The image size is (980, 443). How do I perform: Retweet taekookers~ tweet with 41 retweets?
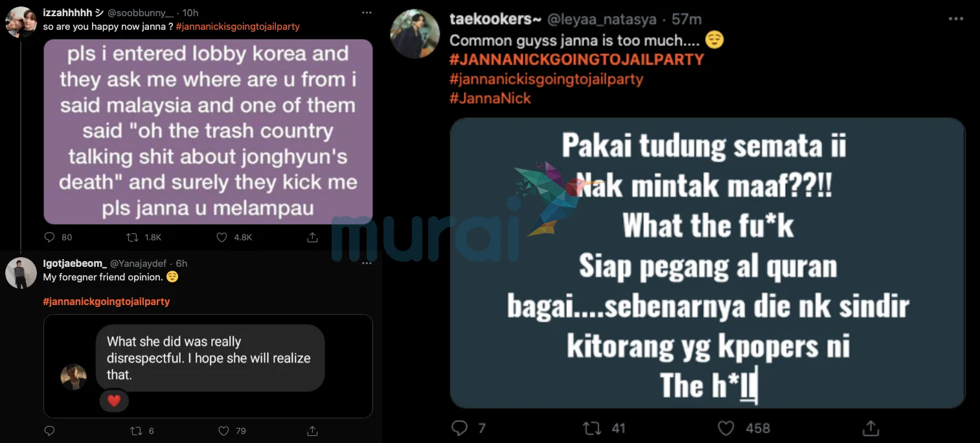pos(592,428)
